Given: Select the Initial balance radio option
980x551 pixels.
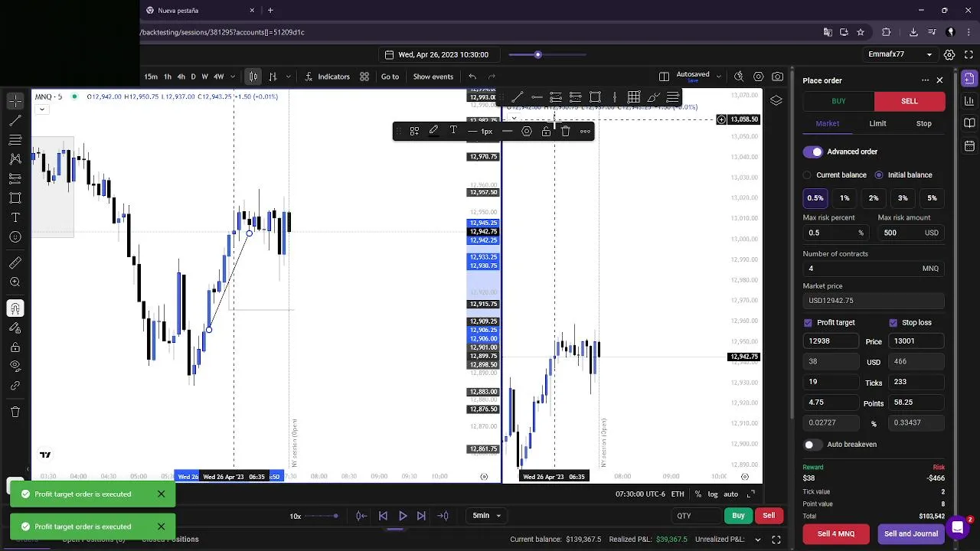Looking at the screenshot, I should (x=878, y=175).
